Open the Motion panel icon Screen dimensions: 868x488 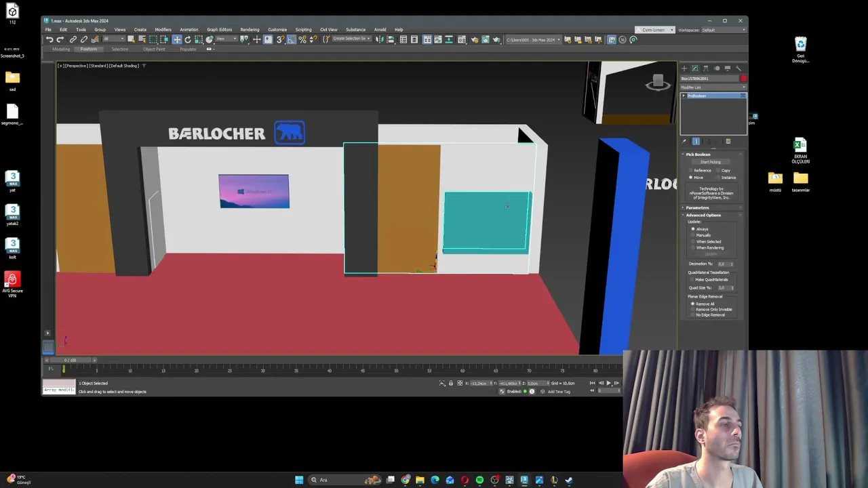point(717,68)
